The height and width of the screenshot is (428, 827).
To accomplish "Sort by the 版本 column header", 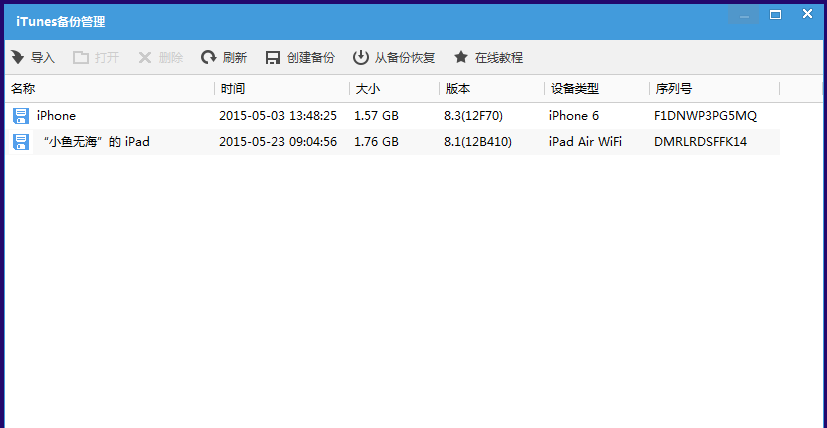I will pos(458,89).
